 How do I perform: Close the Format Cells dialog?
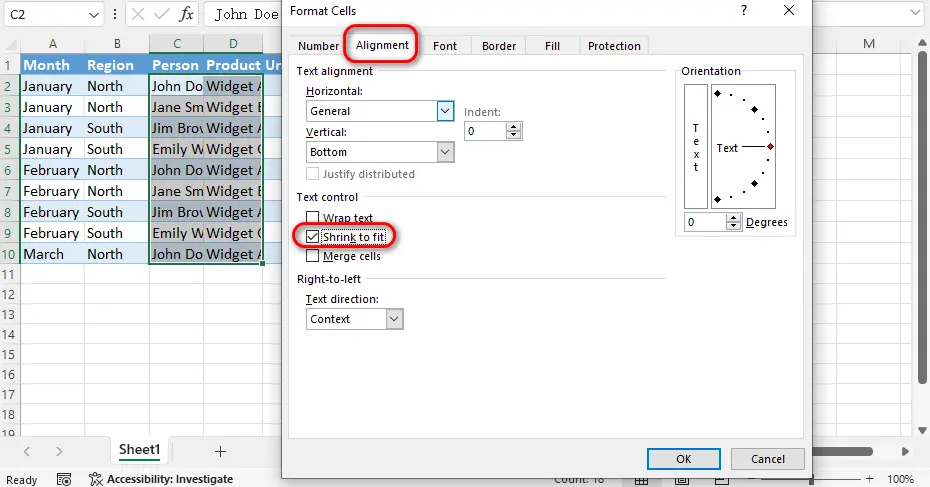point(789,10)
